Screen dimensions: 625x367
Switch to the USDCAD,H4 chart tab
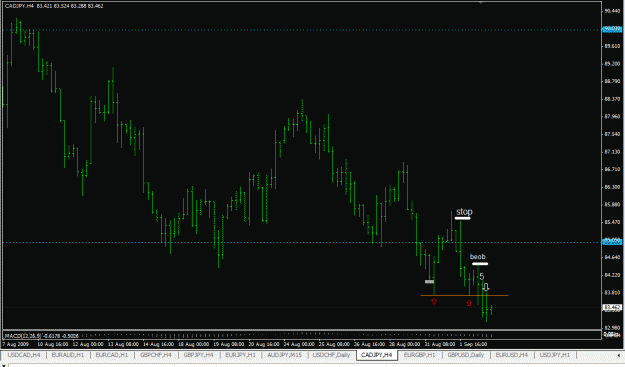tap(24, 355)
